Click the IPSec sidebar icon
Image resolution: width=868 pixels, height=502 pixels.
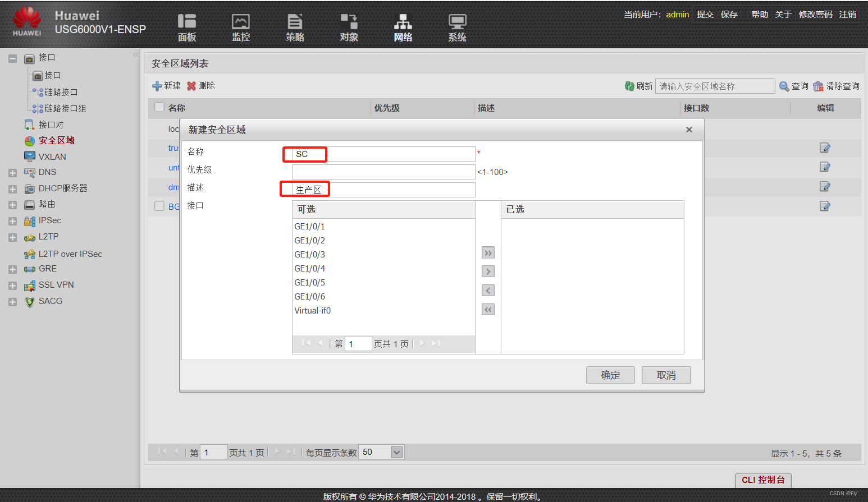pos(30,222)
